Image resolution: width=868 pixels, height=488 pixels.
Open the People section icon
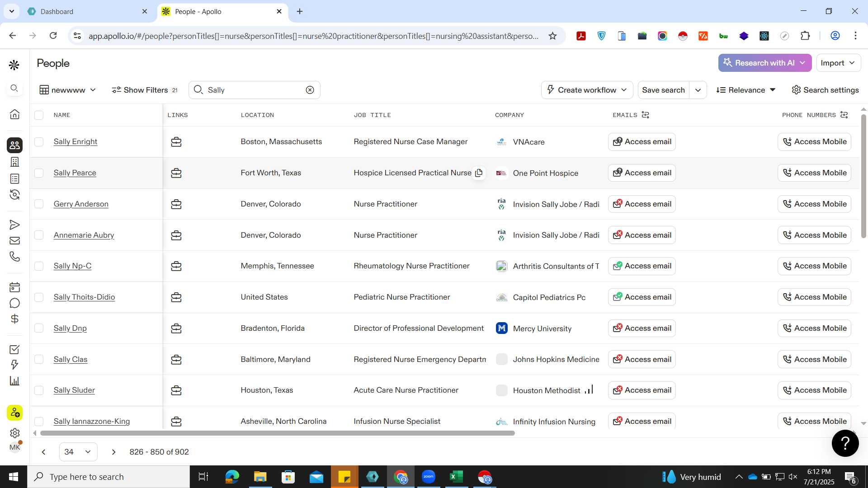click(14, 145)
